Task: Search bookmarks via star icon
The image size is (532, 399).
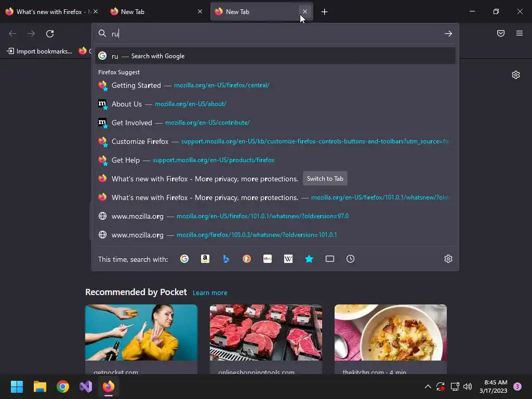Action: tap(309, 259)
